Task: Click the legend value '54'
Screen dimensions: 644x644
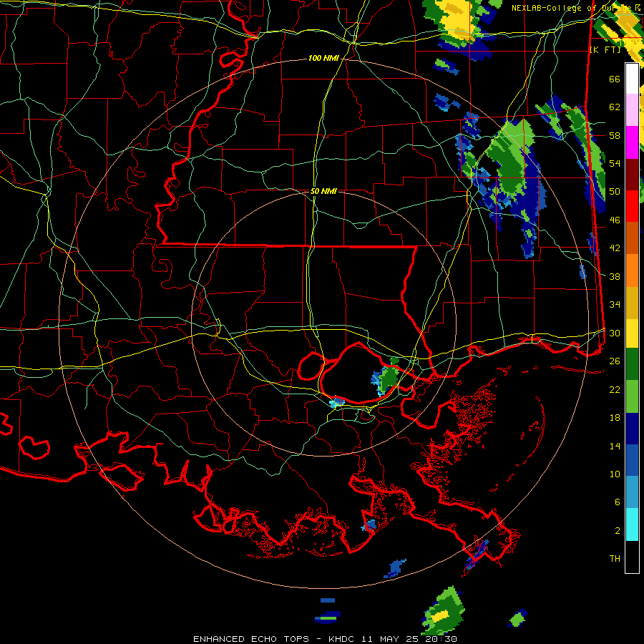Action: click(x=615, y=163)
